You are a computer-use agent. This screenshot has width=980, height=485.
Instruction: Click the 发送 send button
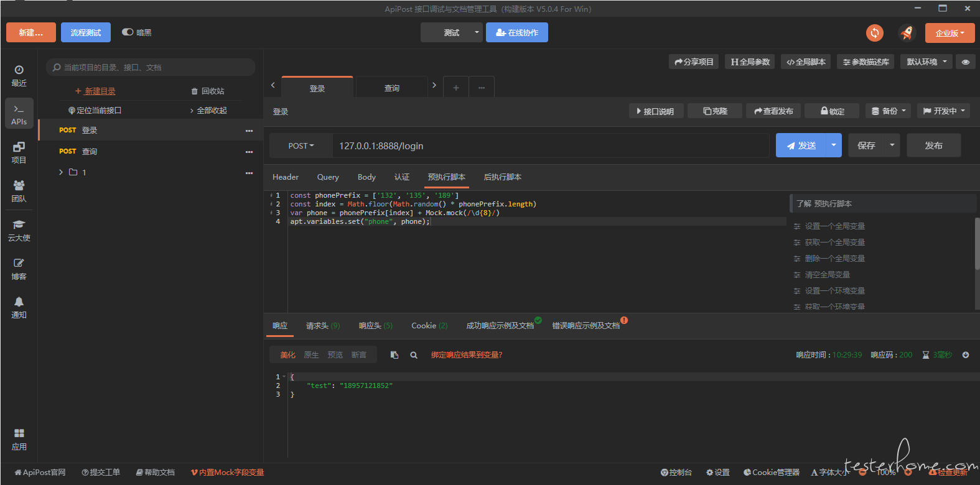(x=801, y=145)
